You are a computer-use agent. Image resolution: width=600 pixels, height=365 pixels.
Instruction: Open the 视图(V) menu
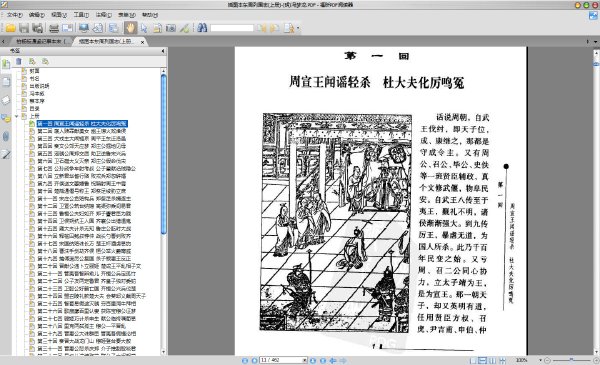[x=59, y=15]
